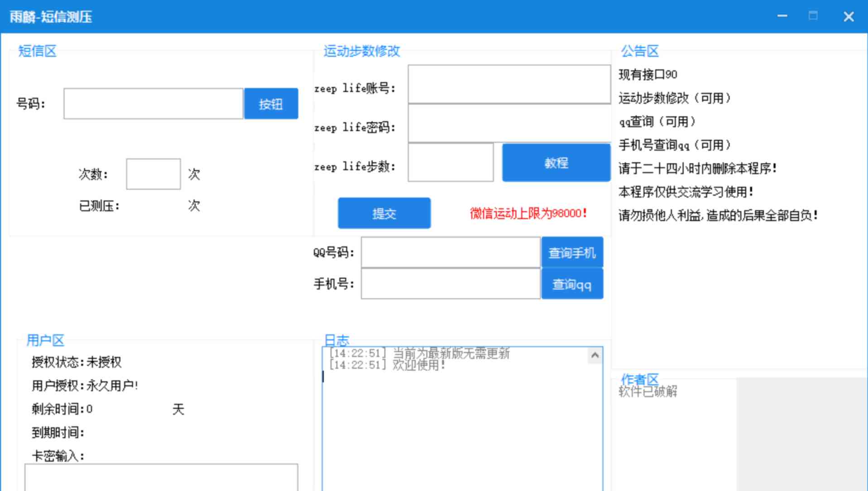
Task: Open the 教程 tutorial button
Action: tap(556, 162)
